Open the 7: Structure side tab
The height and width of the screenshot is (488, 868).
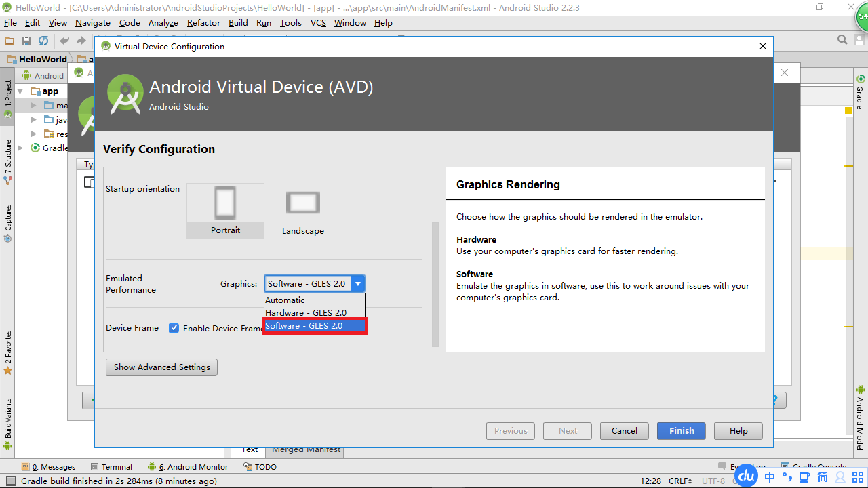point(8,163)
